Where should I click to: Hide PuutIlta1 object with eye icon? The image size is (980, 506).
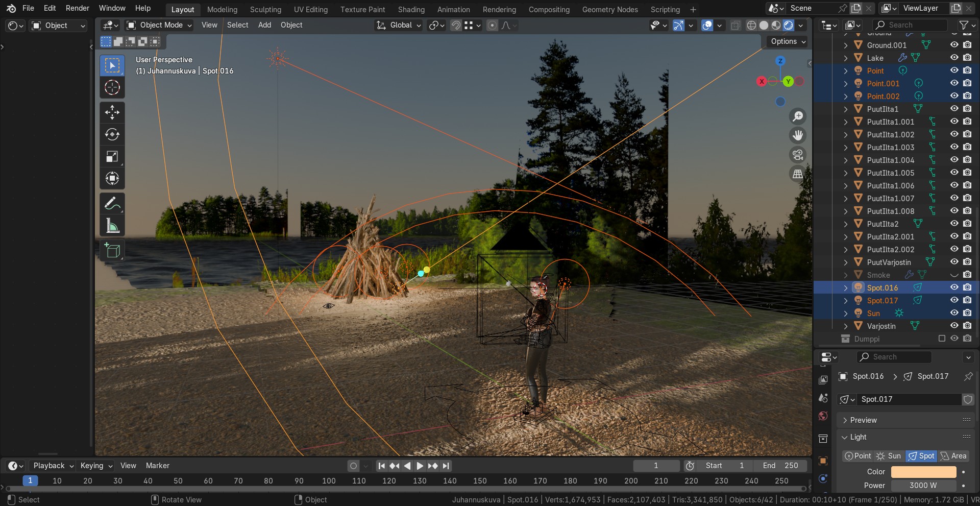[954, 109]
